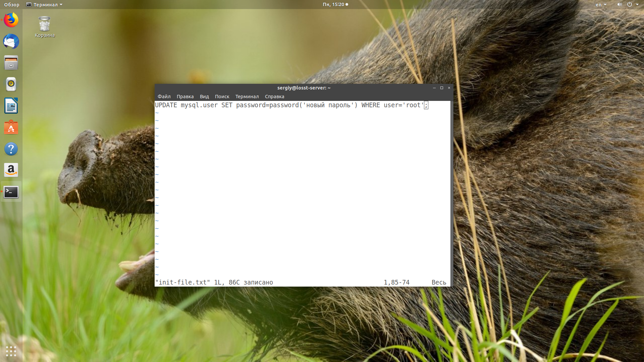Viewport: 644px width, 362px height.
Task: Open the clock Пн, 15:20 calendar
Action: click(335, 4)
